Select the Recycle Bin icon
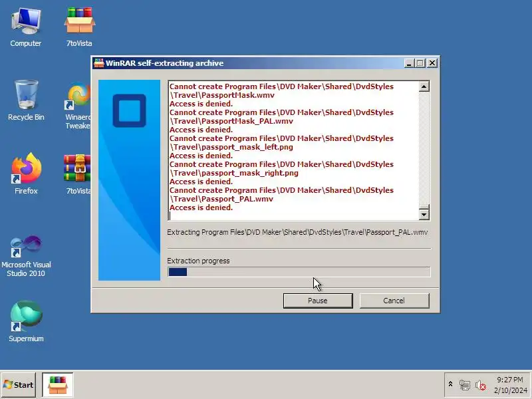 [26, 100]
